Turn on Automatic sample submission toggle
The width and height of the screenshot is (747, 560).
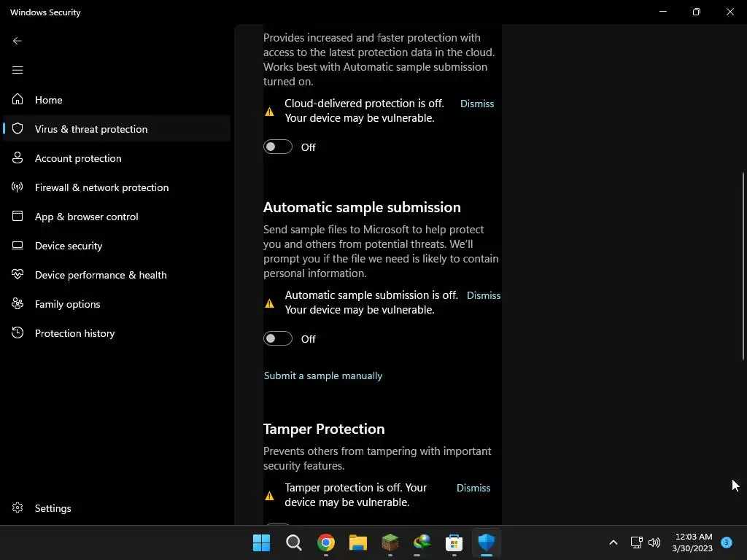(x=278, y=338)
